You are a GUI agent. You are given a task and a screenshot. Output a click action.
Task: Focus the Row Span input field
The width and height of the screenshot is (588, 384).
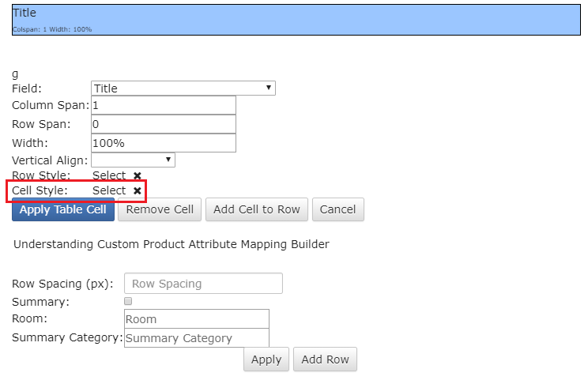point(164,124)
